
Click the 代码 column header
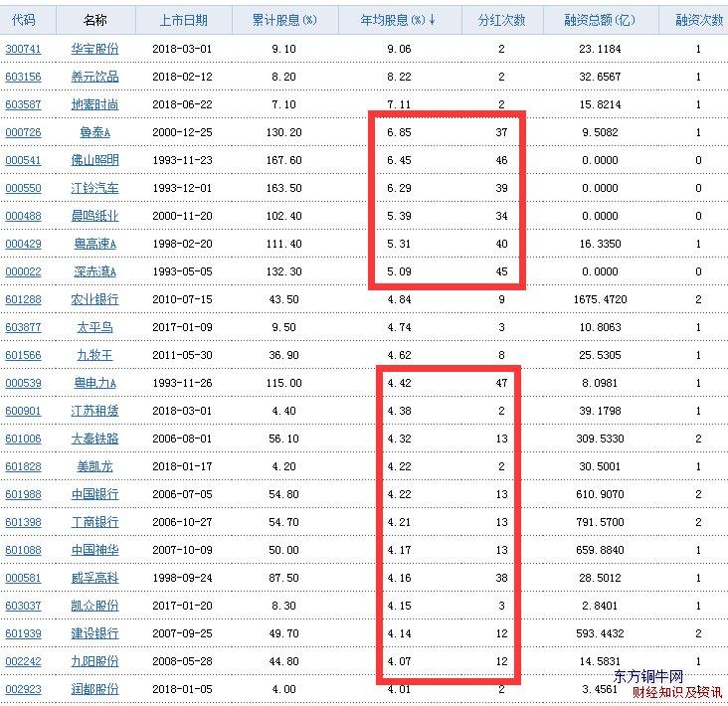coord(23,20)
